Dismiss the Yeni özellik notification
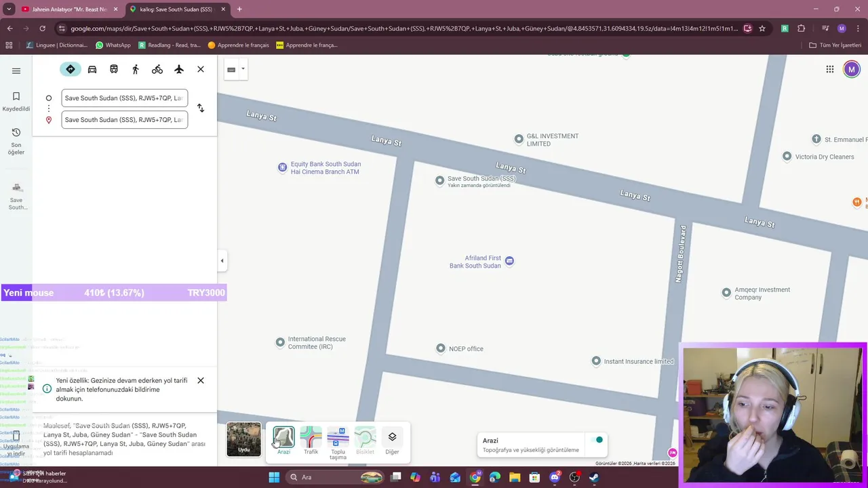The height and width of the screenshot is (488, 868). pos(201,380)
